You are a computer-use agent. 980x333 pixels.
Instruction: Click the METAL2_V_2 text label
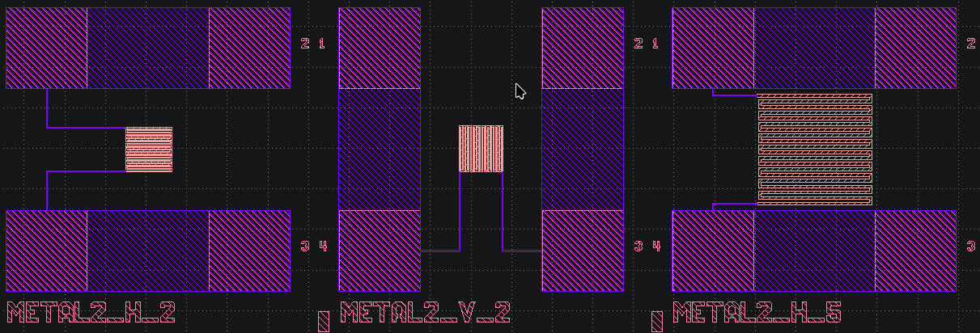coord(425,313)
